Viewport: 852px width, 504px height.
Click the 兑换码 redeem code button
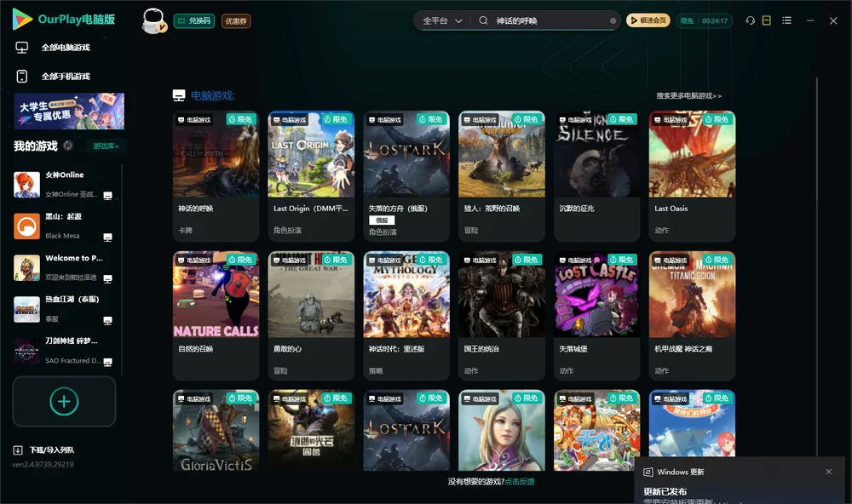pos(194,21)
